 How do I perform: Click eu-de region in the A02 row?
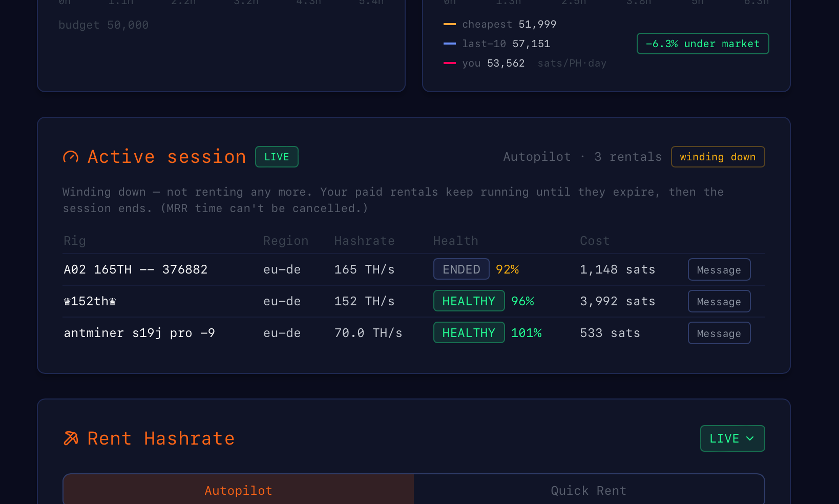[282, 269]
